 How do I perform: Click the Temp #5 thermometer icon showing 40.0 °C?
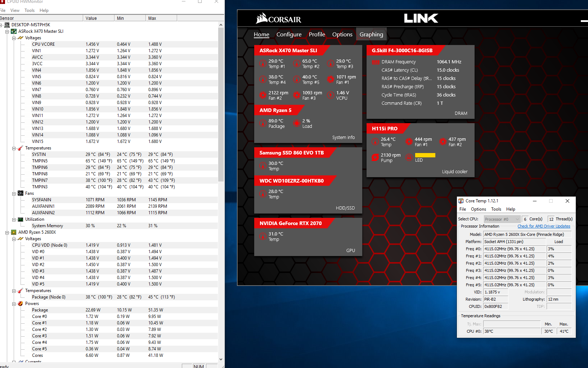coord(296,80)
